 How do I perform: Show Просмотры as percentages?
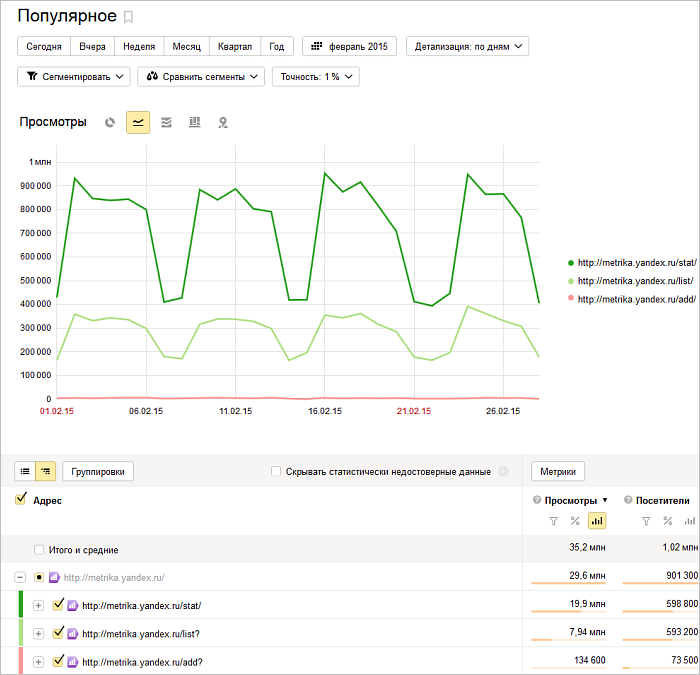coord(575,521)
